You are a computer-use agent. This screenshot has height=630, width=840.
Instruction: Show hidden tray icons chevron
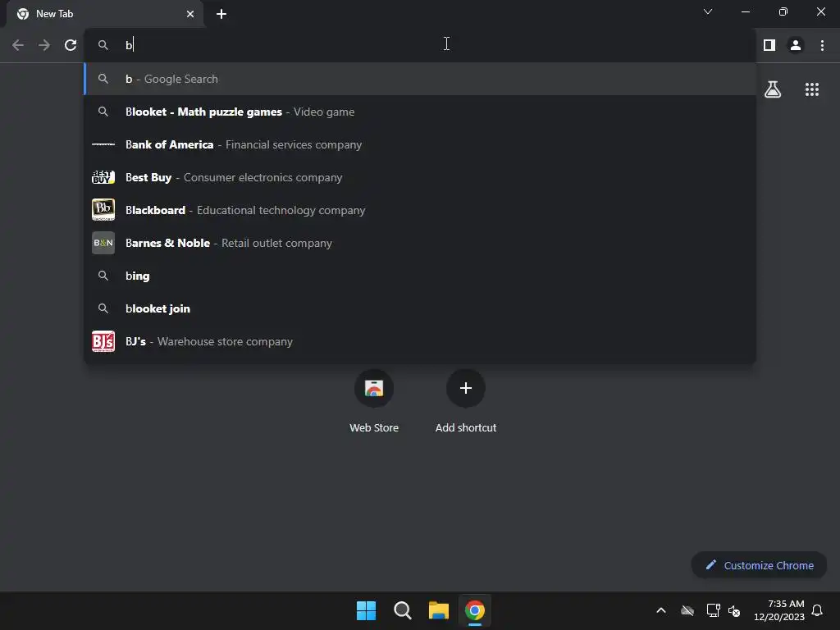661,610
